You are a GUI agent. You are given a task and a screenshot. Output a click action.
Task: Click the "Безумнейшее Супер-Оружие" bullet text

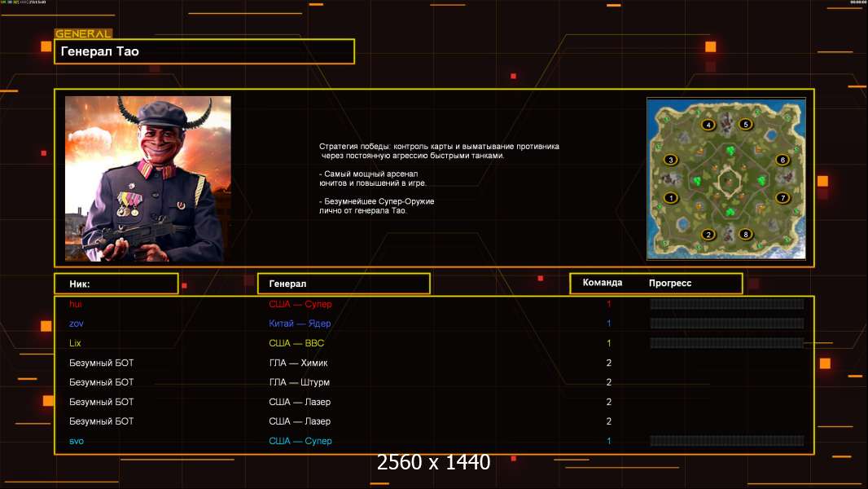tap(376, 205)
